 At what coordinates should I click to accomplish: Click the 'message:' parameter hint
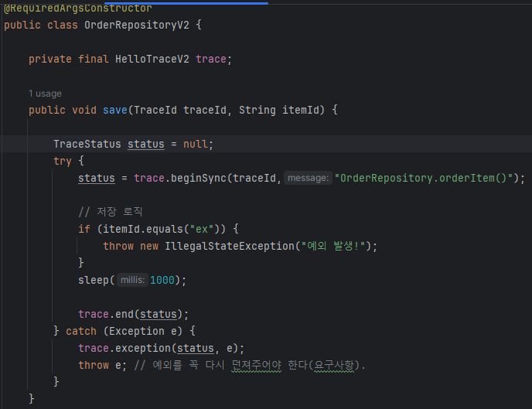coord(308,178)
